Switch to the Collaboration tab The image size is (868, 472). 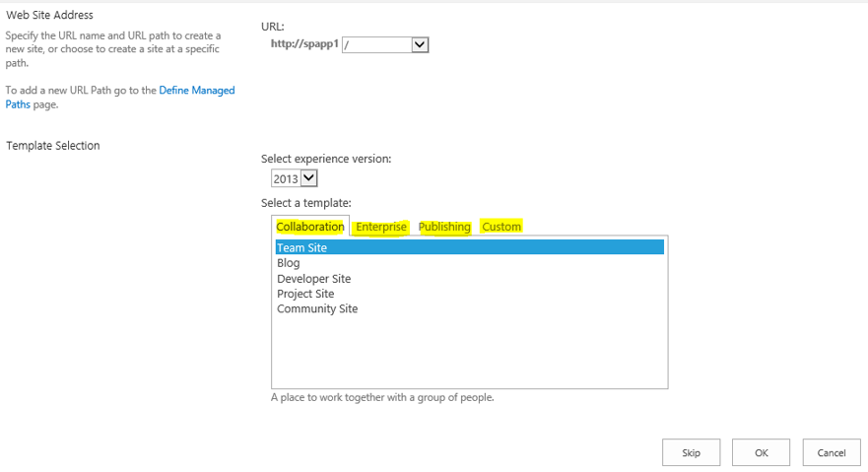pos(310,227)
